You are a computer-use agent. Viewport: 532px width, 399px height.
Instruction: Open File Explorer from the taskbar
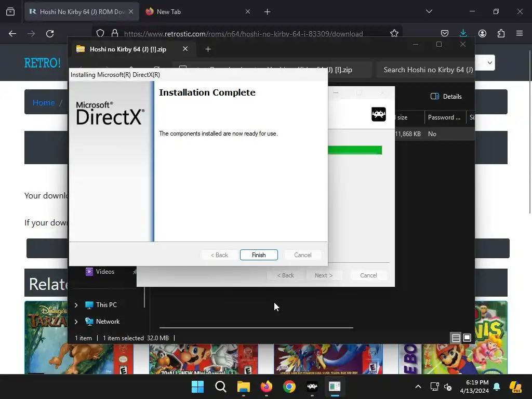[243, 387]
